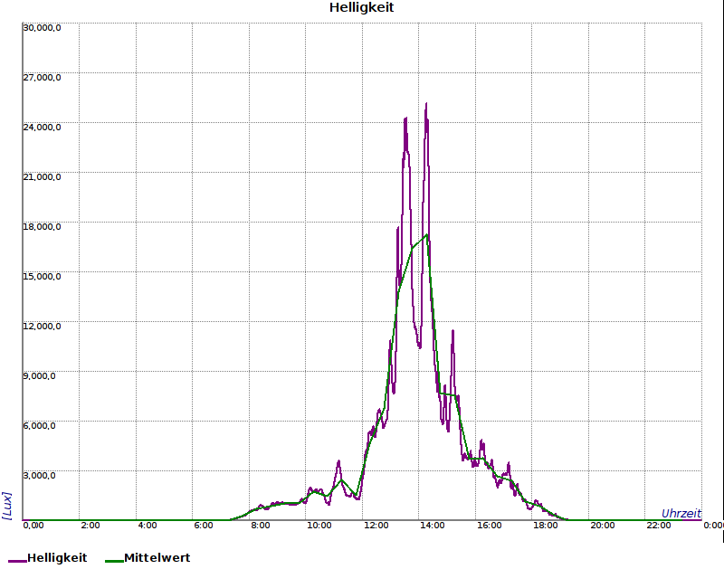This screenshot has width=724, height=588.
Task: Click the 15,000,0 y-axis value
Action: (x=42, y=277)
